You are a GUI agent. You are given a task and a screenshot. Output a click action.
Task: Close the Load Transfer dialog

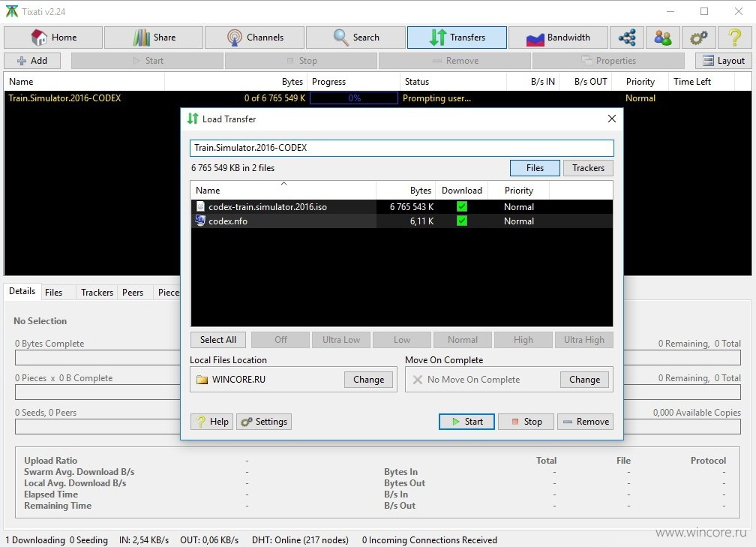612,119
